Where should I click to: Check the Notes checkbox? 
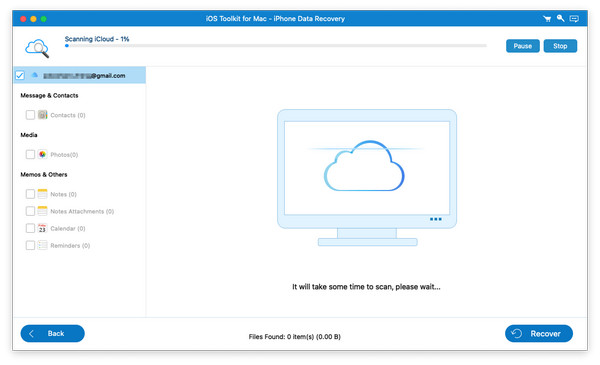pos(30,194)
